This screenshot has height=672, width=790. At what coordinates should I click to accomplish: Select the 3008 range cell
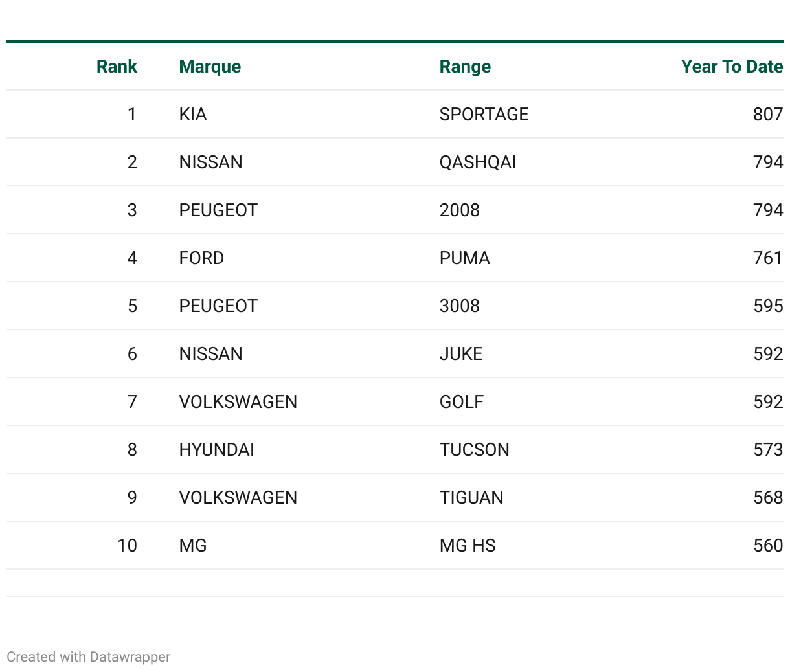(459, 306)
